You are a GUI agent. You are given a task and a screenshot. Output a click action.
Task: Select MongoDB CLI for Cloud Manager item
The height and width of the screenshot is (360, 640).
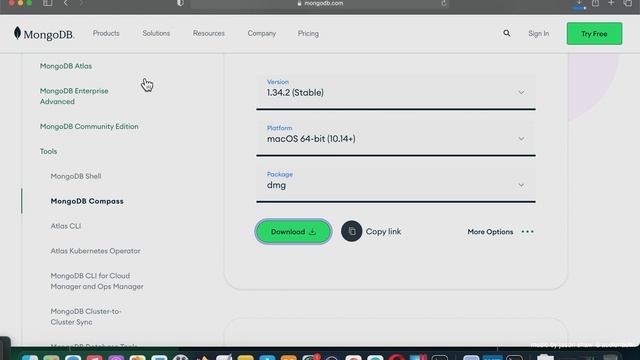pos(97,281)
